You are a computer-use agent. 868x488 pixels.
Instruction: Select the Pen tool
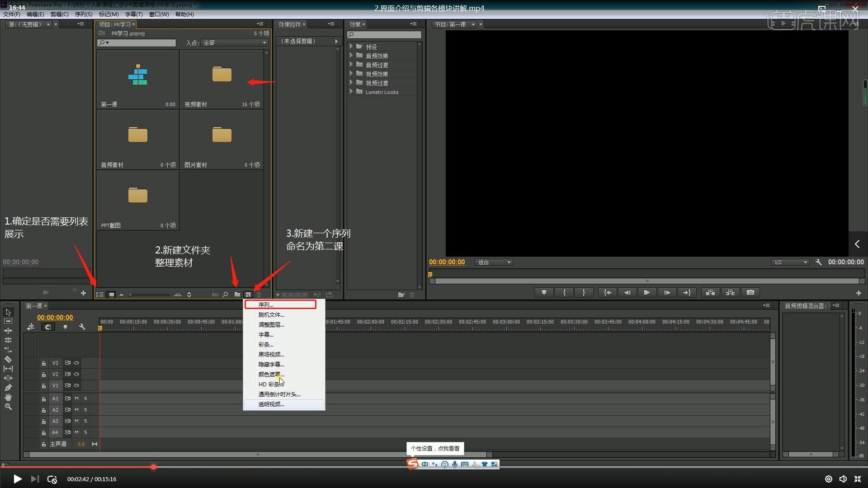(8, 388)
